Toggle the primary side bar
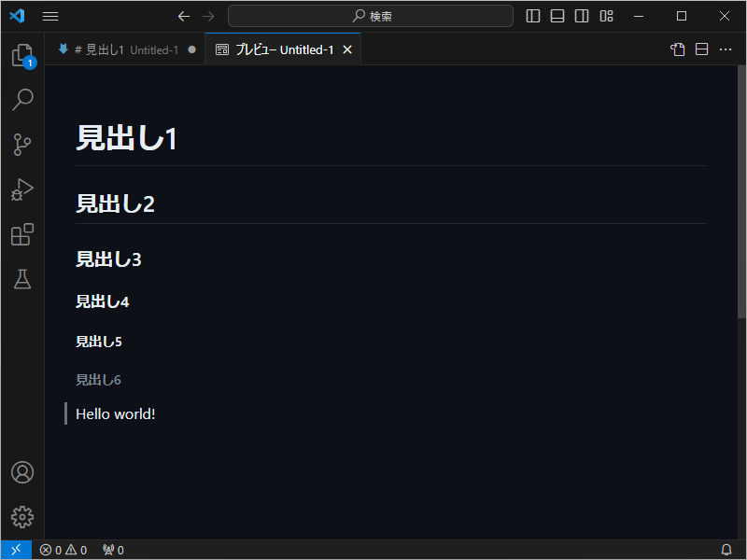Image resolution: width=747 pixels, height=560 pixels. (532, 16)
